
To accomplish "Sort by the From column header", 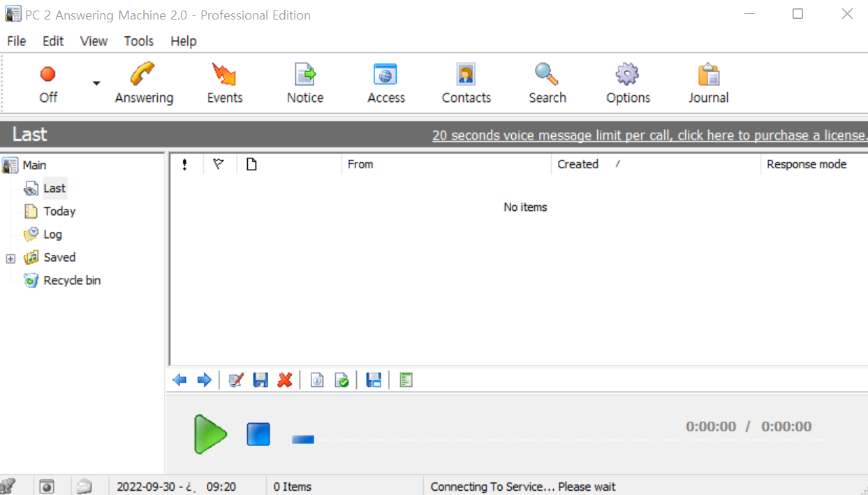I will 446,165.
